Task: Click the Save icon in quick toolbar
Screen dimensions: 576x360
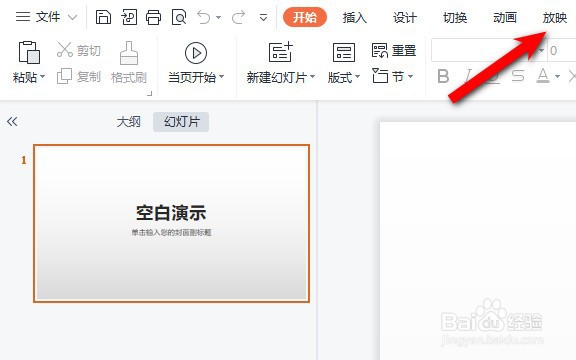Action: click(103, 17)
